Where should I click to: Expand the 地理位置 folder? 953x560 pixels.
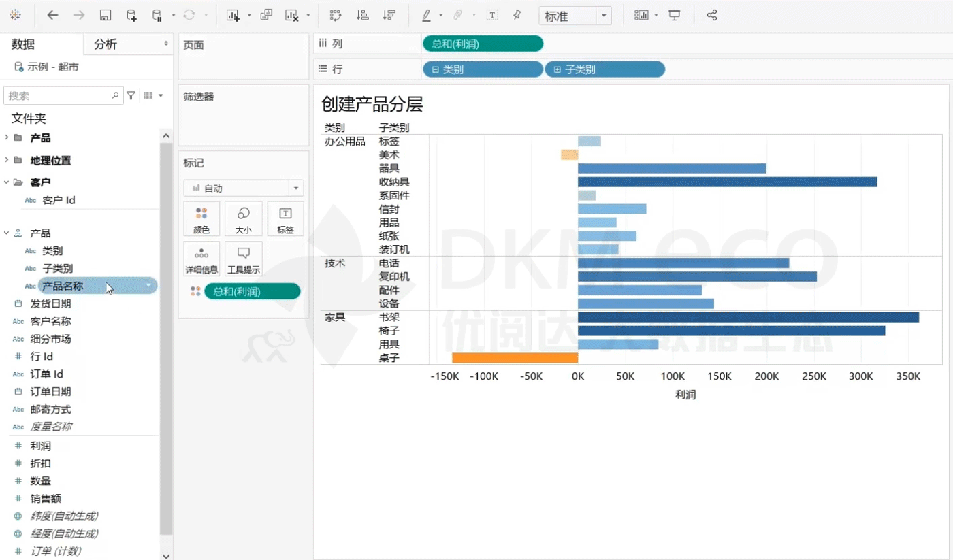point(7,160)
